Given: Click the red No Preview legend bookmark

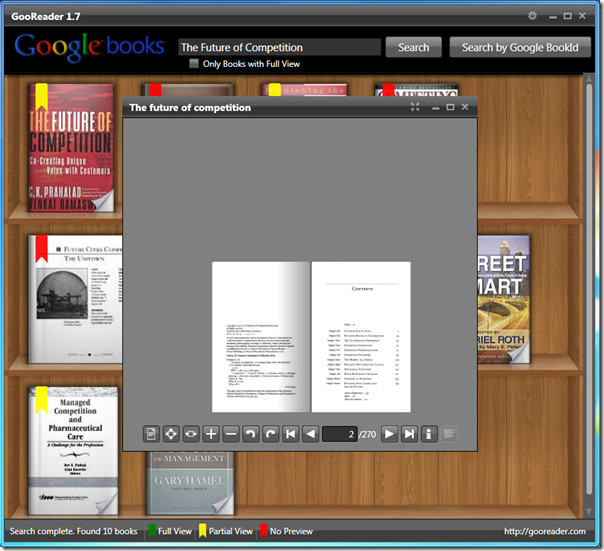Looking at the screenshot, I should click(264, 531).
